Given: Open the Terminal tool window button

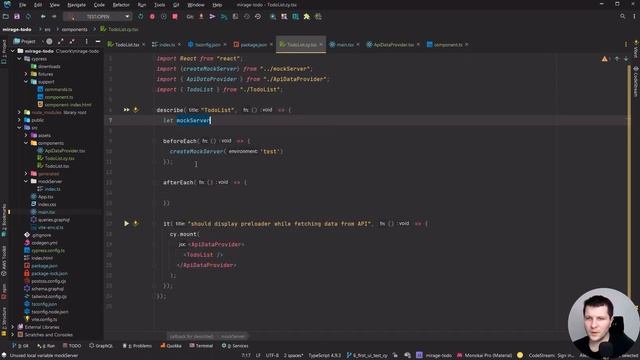Looking at the screenshot, I should point(201,346).
